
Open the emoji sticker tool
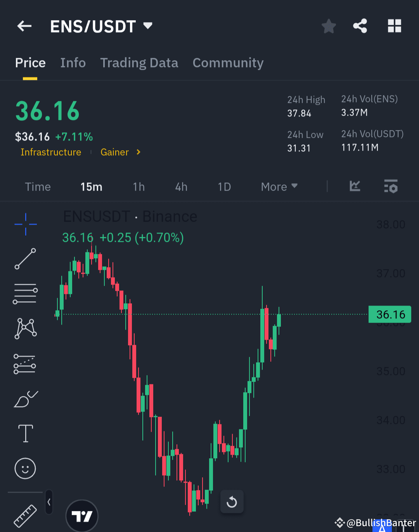pos(25,469)
